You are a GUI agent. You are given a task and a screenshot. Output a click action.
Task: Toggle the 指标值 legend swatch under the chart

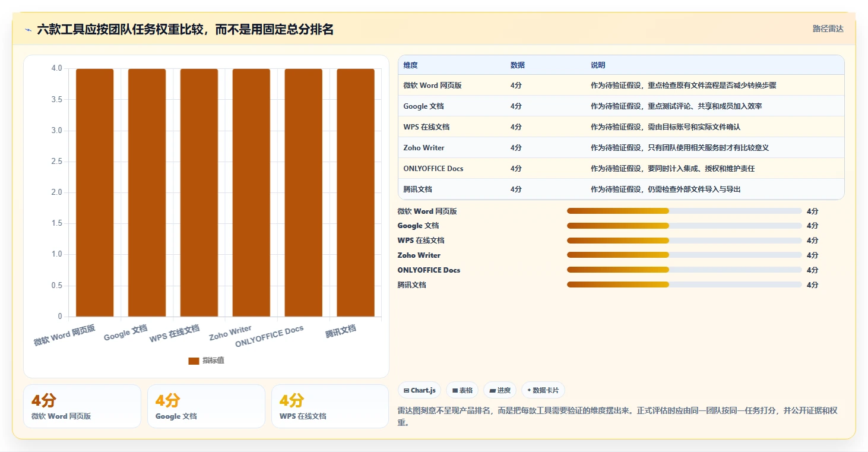pos(194,361)
